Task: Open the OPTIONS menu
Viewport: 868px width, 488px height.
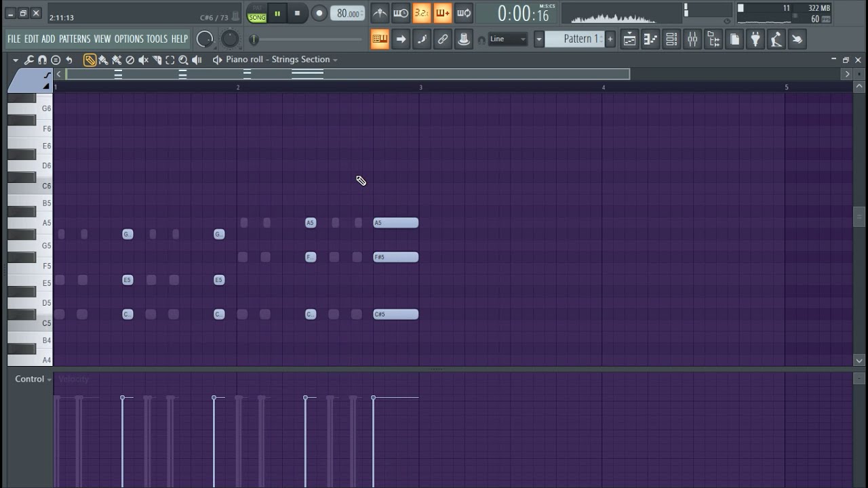Action: click(x=129, y=39)
